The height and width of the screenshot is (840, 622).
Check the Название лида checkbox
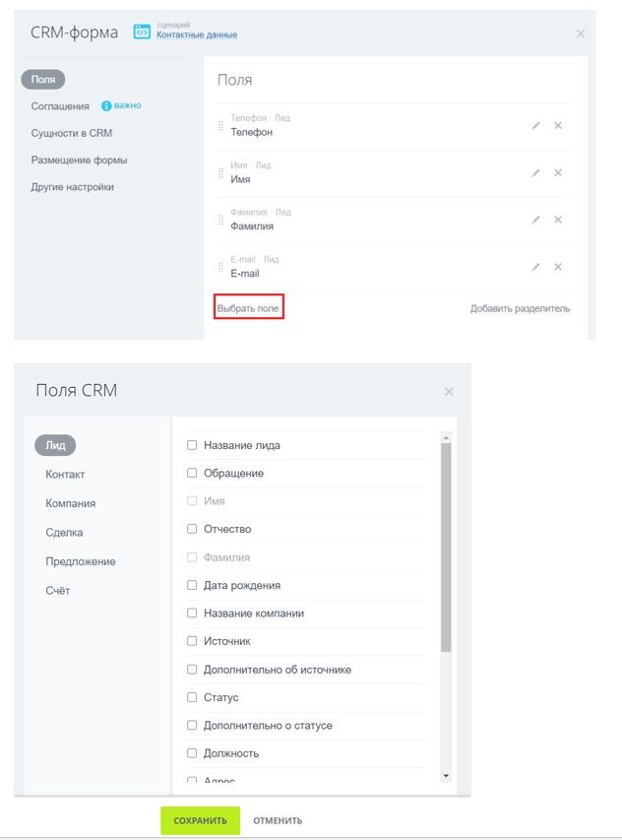[x=192, y=445]
